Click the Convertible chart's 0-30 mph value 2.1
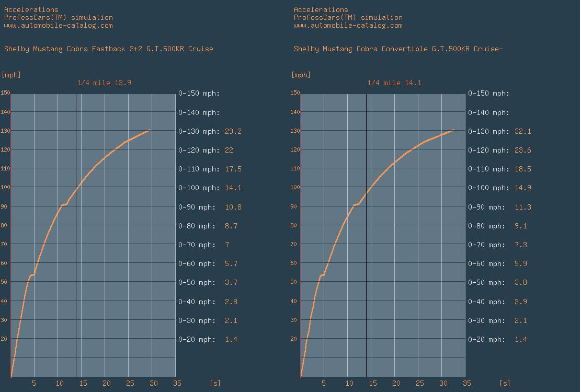581x392 pixels. 521,321
